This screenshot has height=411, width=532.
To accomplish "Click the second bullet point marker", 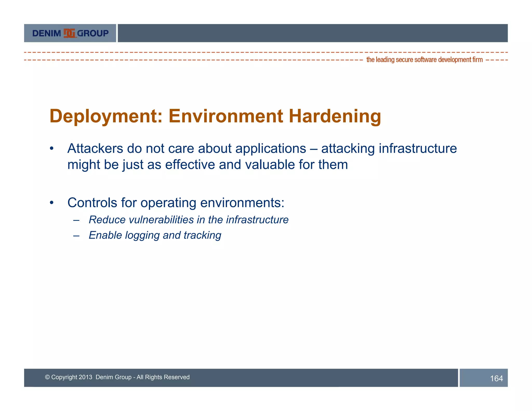I will (52, 203).
